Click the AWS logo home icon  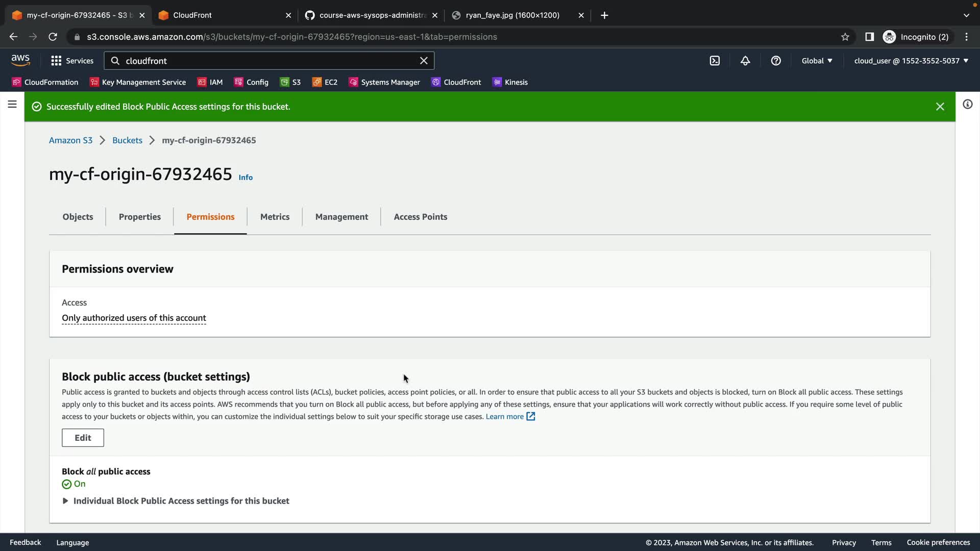(x=20, y=60)
